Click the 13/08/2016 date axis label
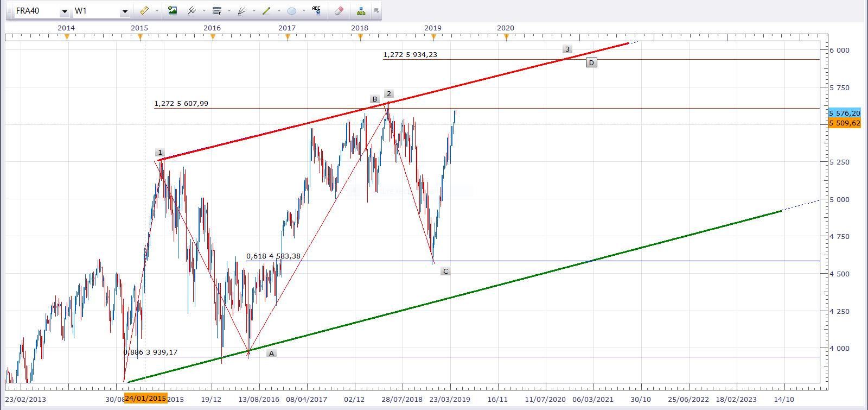This screenshot has height=410, width=868. tap(259, 400)
